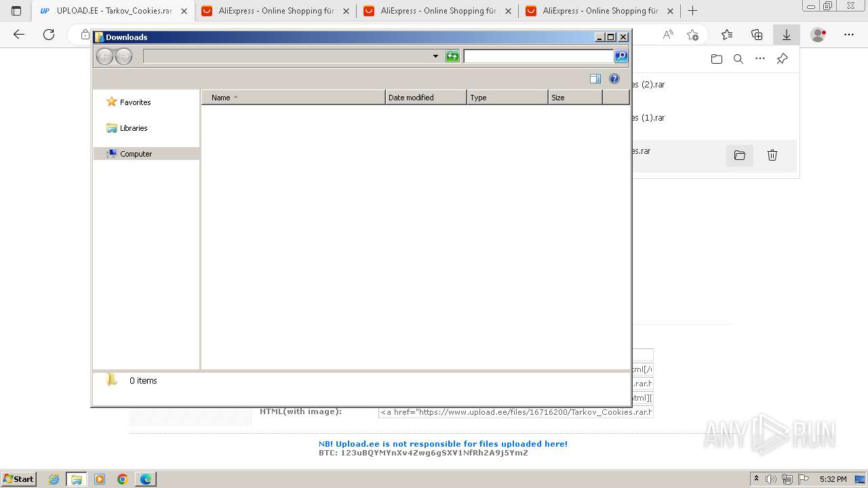This screenshot has width=868, height=488.
Task: Add this page to favorites star
Action: 692,35
